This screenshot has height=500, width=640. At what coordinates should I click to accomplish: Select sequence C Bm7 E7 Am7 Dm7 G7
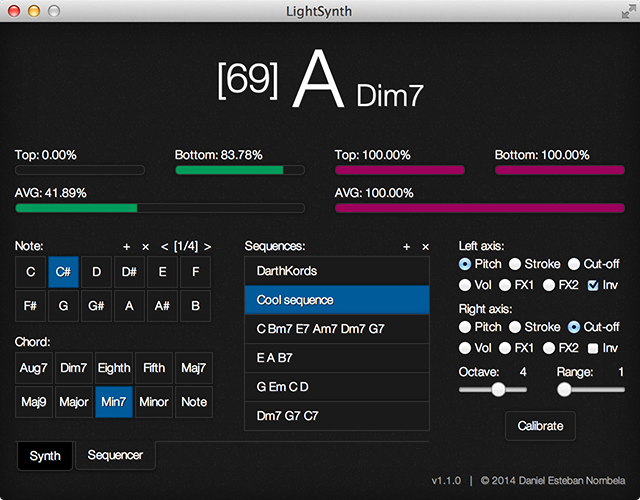(x=337, y=329)
